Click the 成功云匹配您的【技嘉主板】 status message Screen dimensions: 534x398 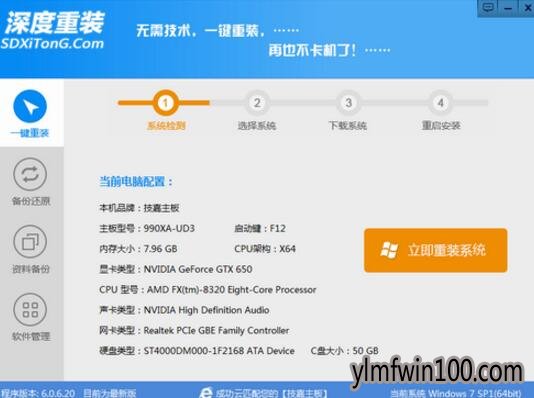tap(272, 393)
